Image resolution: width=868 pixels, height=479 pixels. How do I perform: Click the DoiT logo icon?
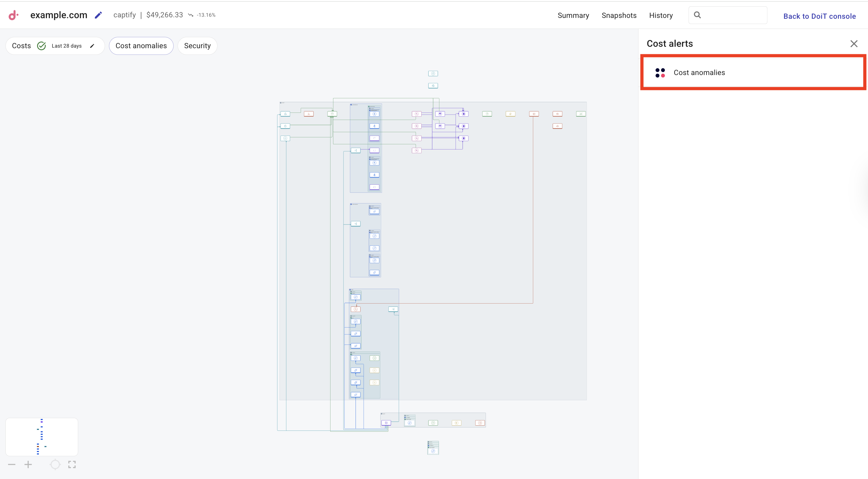[13, 15]
